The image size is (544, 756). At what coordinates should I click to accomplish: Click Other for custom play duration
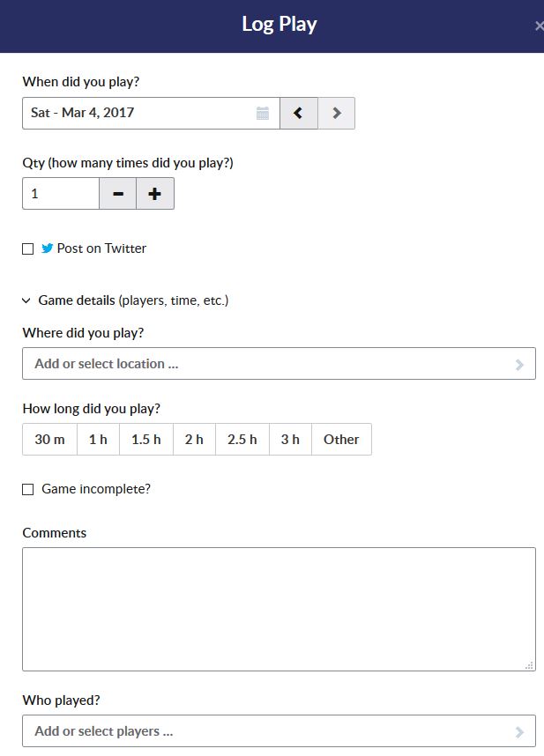(x=341, y=440)
